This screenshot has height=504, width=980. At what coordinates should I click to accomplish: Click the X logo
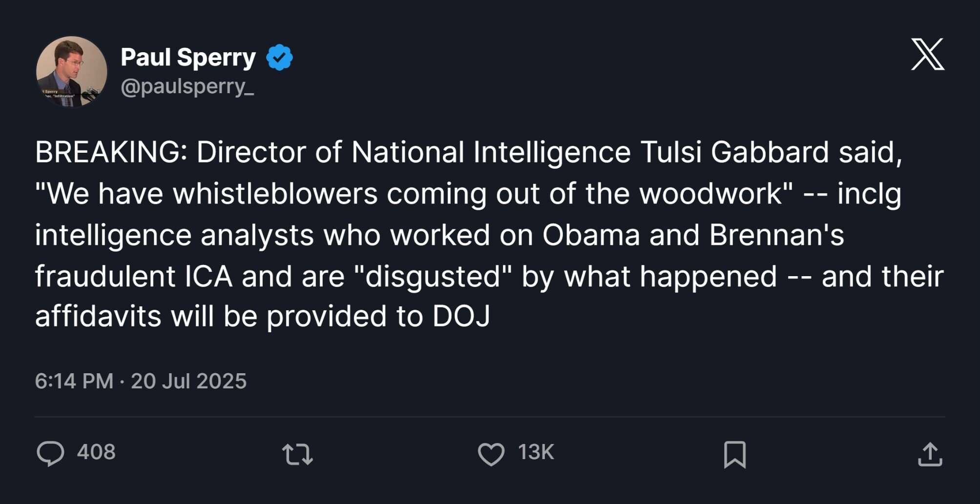927,54
